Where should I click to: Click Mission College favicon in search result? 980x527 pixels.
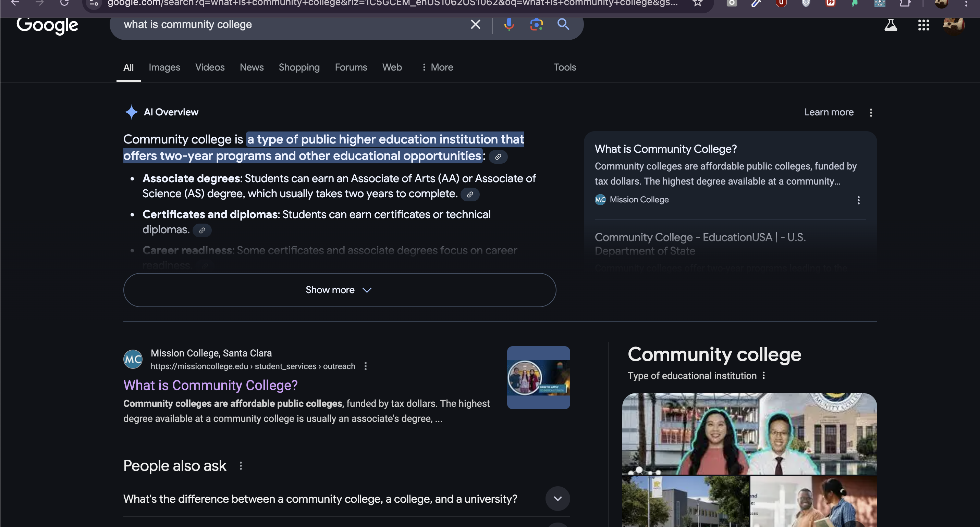133,359
